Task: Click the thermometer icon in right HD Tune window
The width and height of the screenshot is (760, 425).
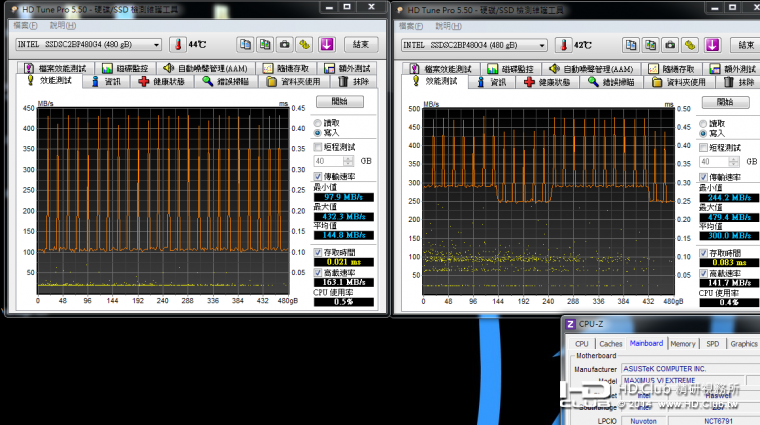Action: tap(563, 45)
